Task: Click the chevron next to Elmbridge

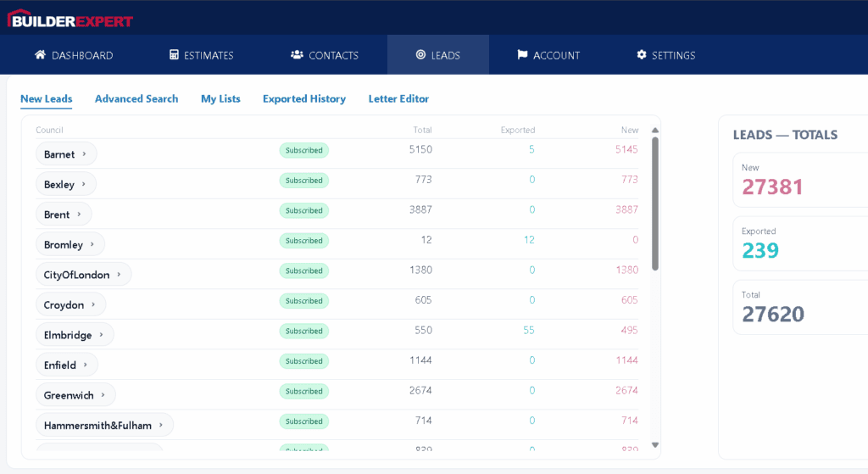Action: tap(101, 335)
